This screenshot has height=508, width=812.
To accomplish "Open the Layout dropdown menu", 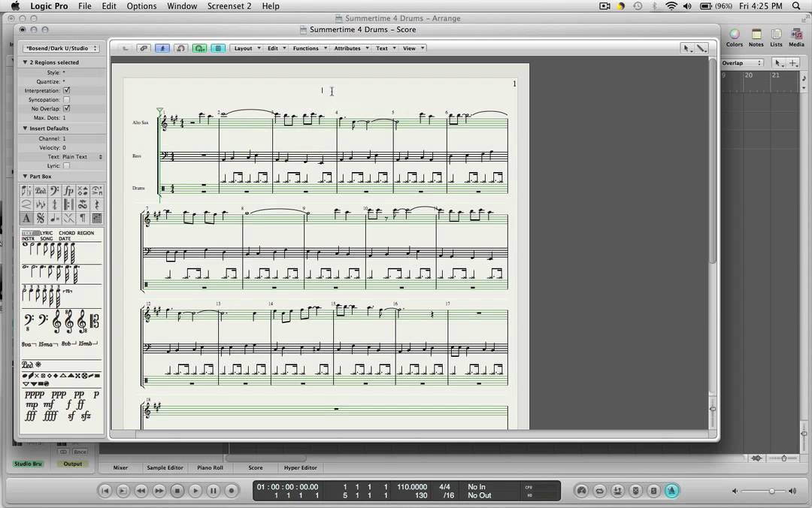I will coord(247,48).
